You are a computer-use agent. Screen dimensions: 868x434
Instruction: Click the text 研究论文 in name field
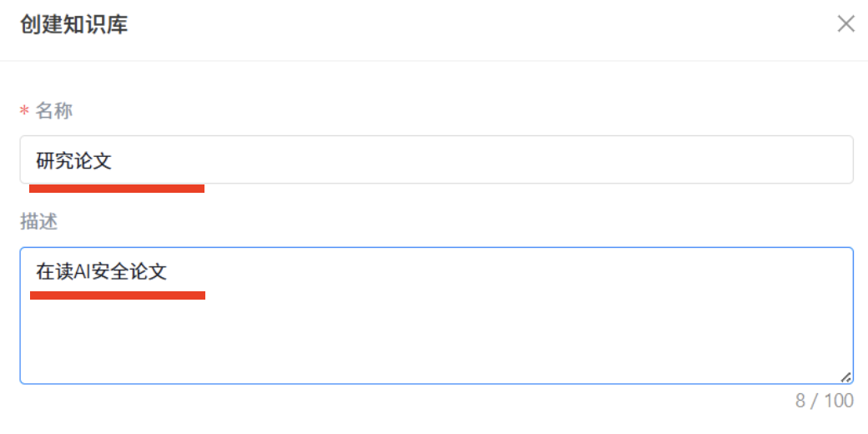(73, 160)
